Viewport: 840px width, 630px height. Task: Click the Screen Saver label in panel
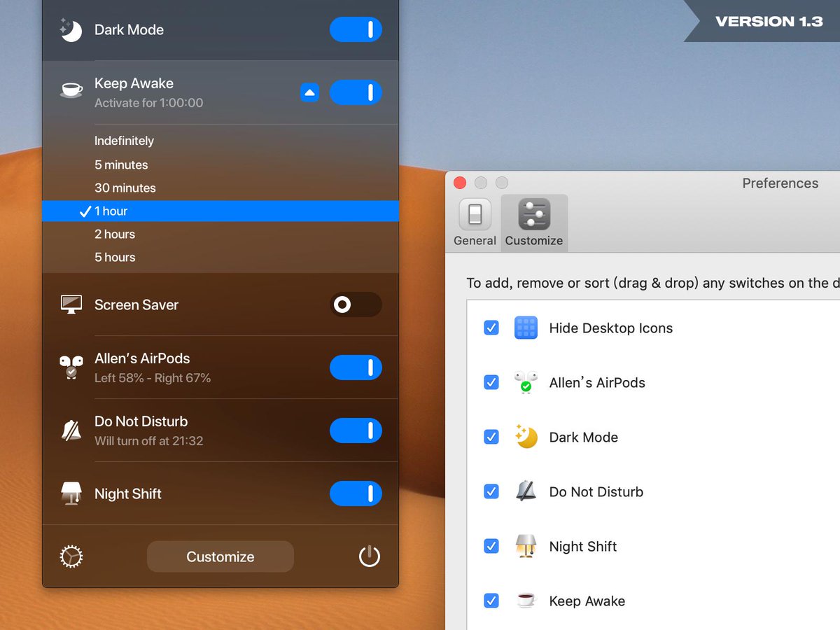136,304
